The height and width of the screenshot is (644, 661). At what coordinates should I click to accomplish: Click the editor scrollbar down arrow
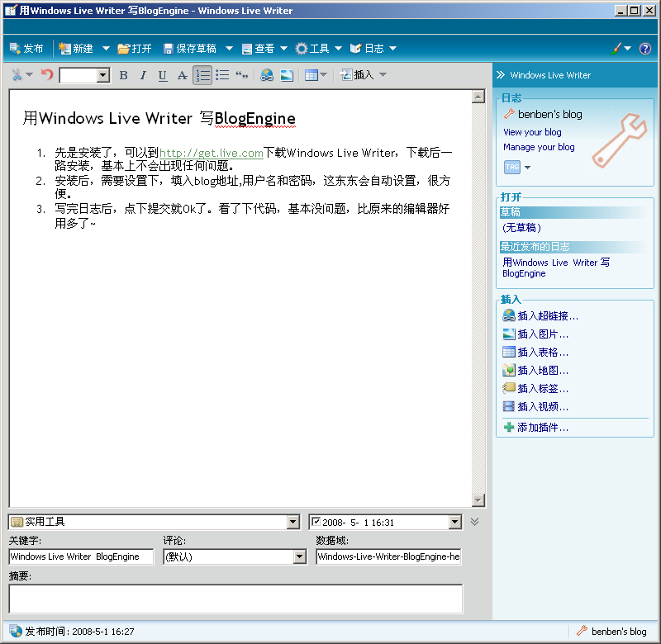click(478, 500)
